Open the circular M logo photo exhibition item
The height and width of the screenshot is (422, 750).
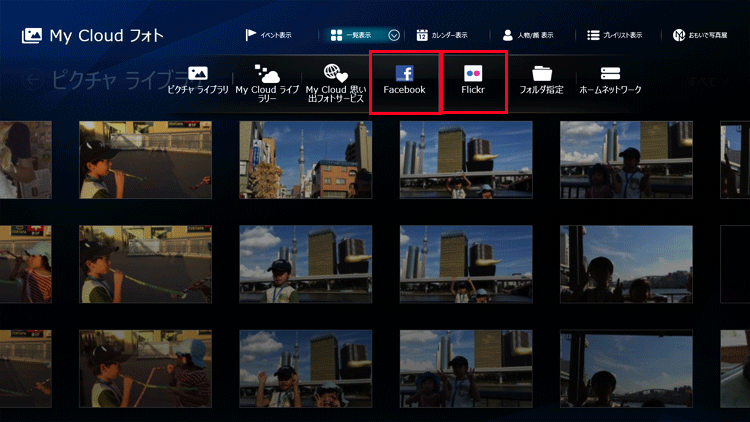700,35
